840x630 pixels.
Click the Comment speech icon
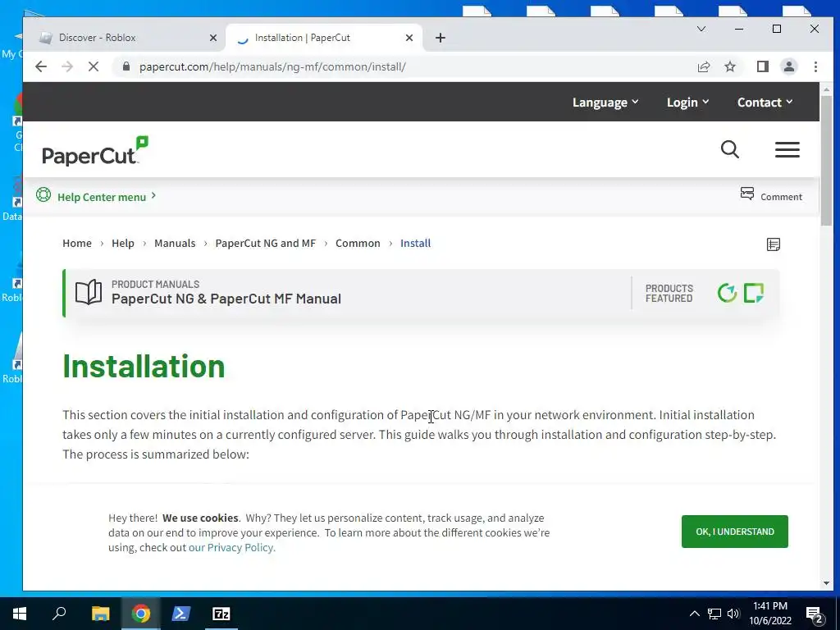[746, 194]
